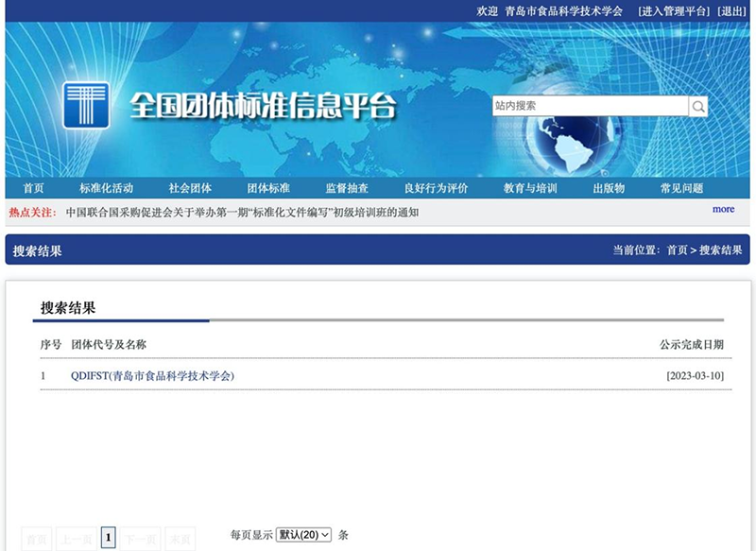
Task: Open the hot news 标准化文件编写 training notice
Action: tap(242, 212)
